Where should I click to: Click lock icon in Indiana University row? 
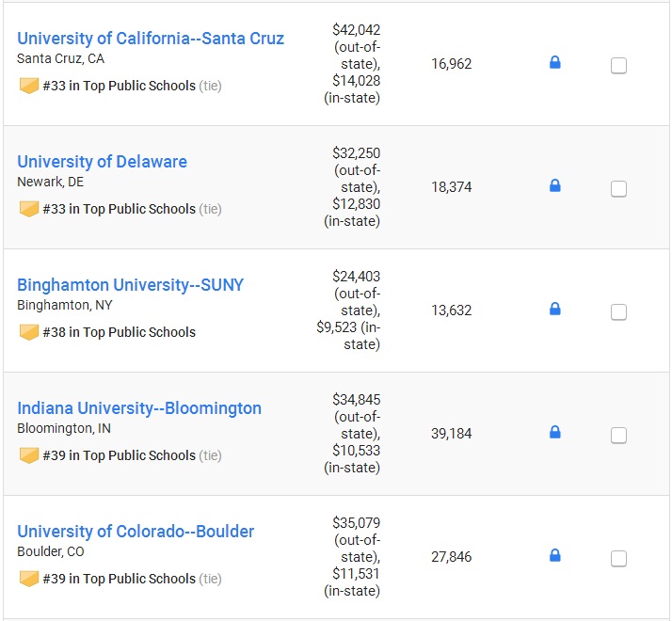pyautogui.click(x=555, y=432)
